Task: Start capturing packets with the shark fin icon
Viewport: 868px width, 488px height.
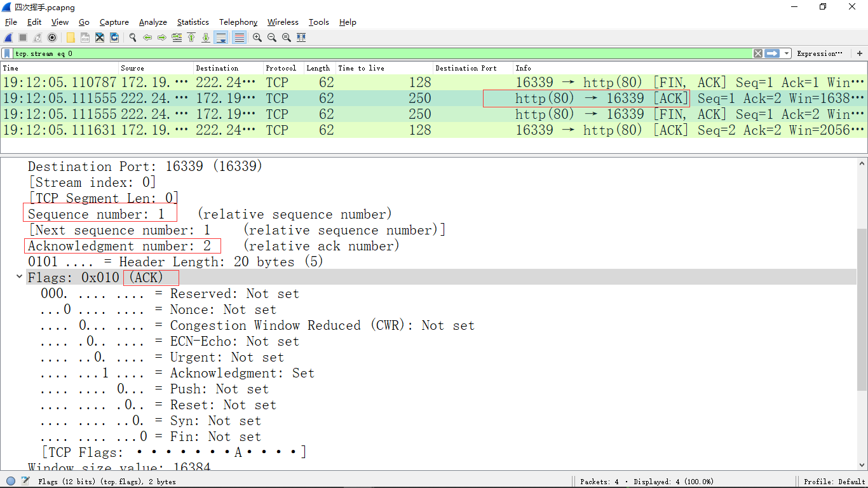Action: coord(8,37)
